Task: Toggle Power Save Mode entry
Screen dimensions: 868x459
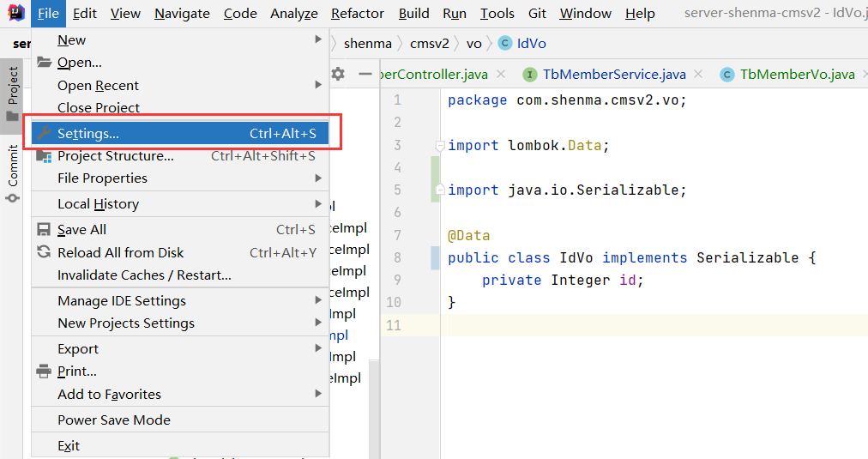Action: [180, 420]
